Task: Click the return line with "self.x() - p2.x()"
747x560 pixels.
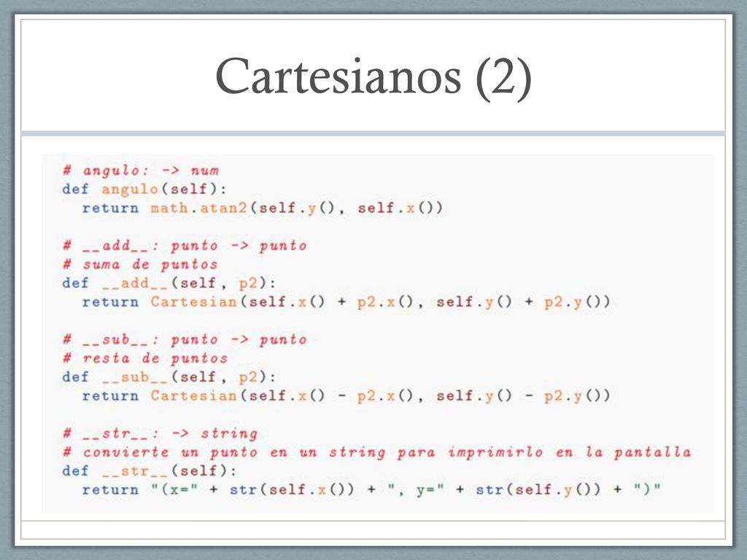Action: [346, 396]
